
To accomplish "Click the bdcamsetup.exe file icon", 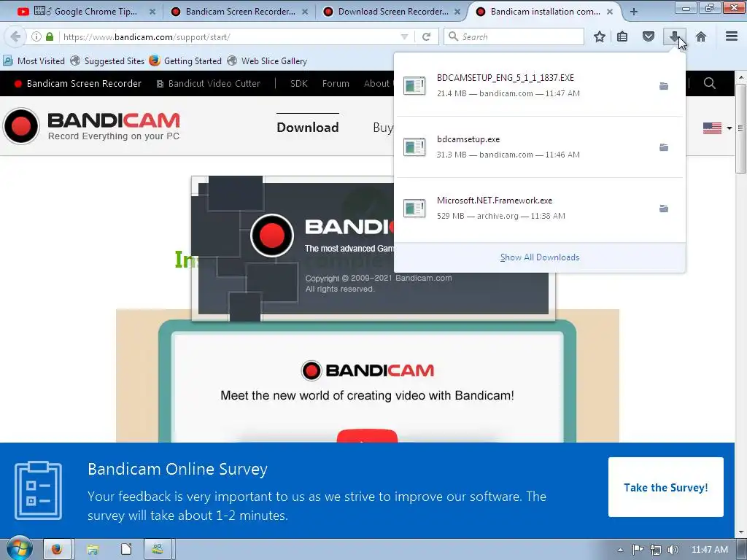I will [x=414, y=147].
